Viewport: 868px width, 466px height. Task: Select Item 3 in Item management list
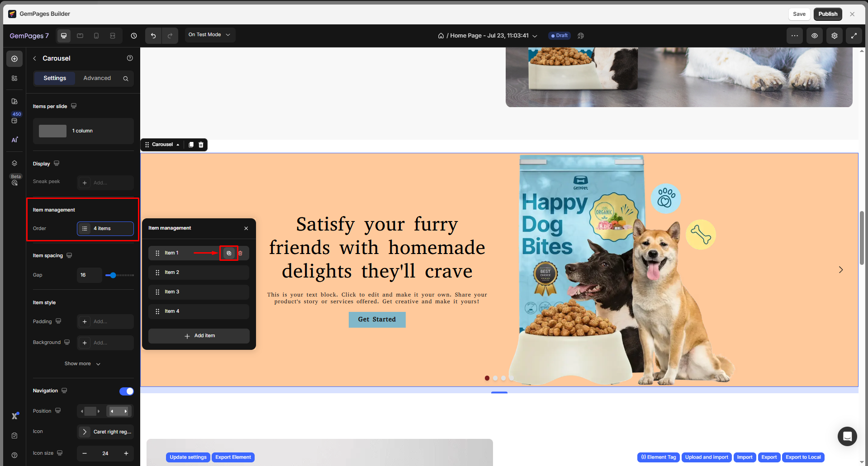(x=199, y=292)
